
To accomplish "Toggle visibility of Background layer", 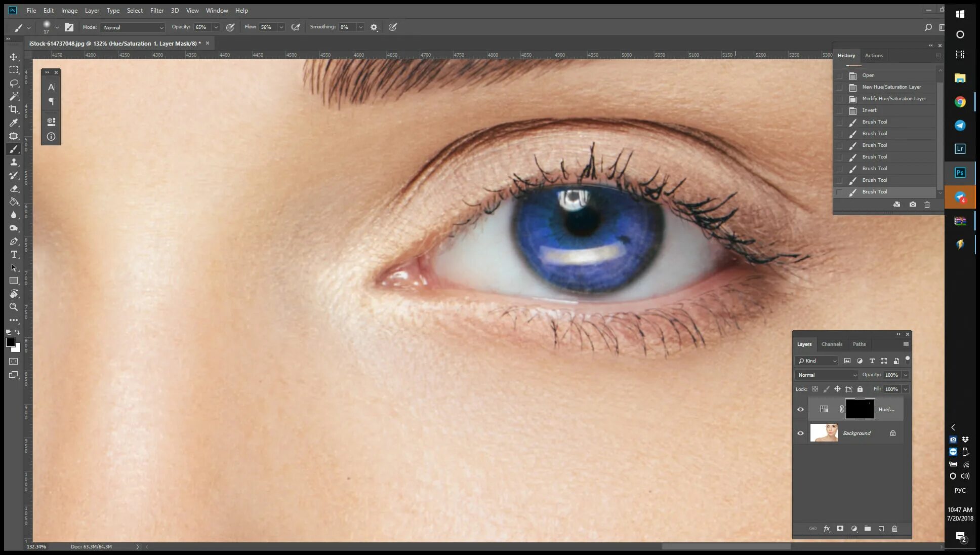I will coord(800,433).
